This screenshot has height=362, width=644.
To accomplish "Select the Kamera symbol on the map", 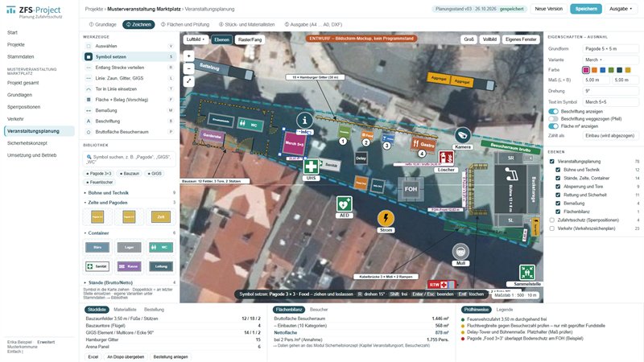I will 462,135.
